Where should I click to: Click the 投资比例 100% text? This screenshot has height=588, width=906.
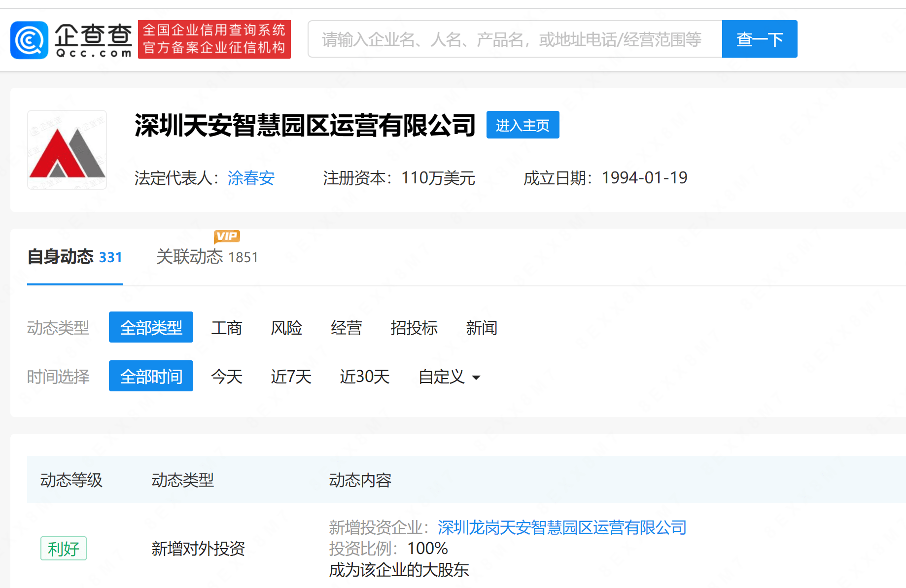click(x=388, y=548)
